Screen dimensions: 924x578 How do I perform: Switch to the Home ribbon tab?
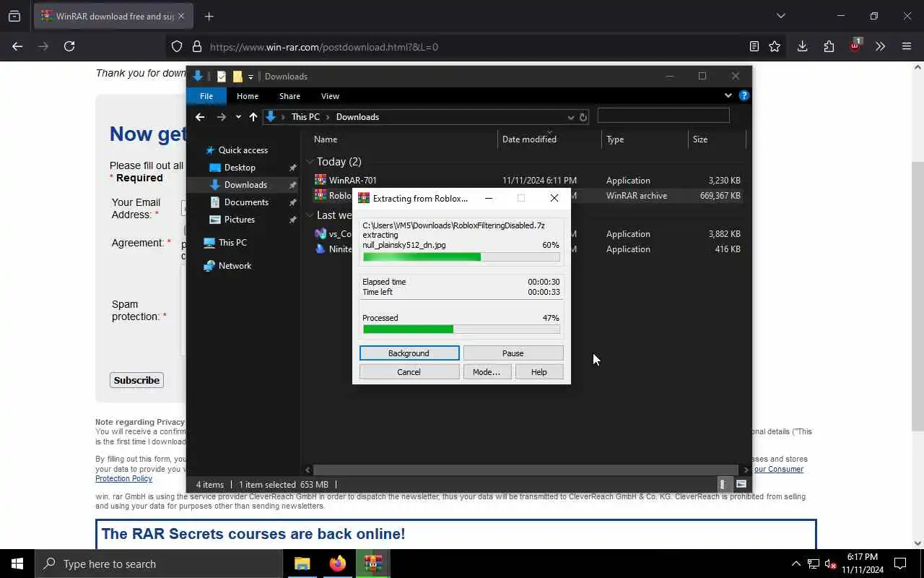pos(248,96)
